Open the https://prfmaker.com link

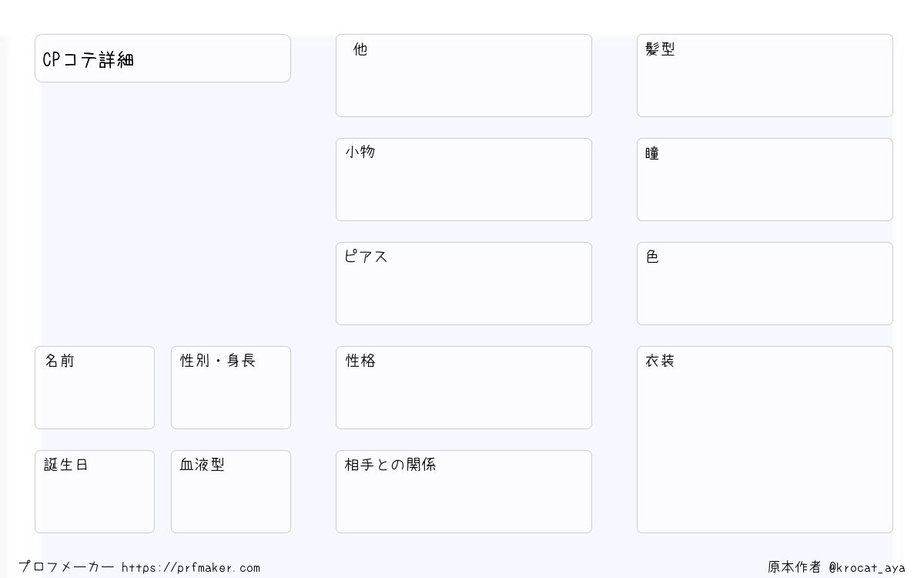[191, 568]
